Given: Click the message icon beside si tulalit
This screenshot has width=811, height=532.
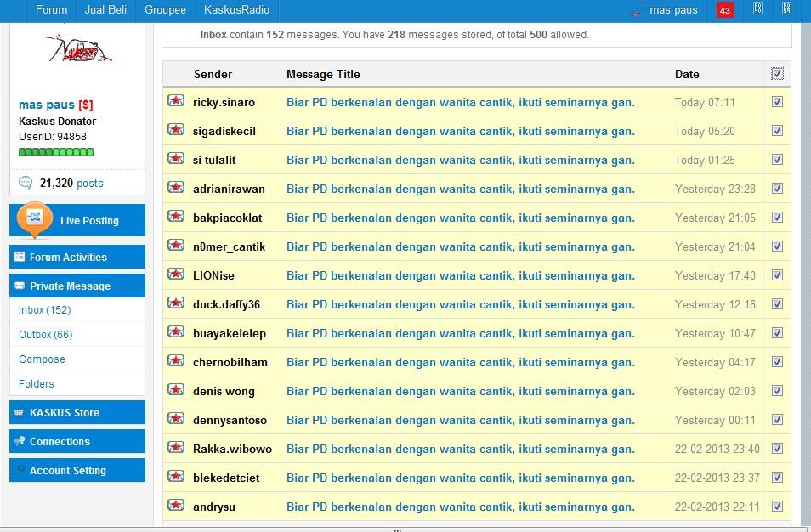Looking at the screenshot, I should (176, 158).
